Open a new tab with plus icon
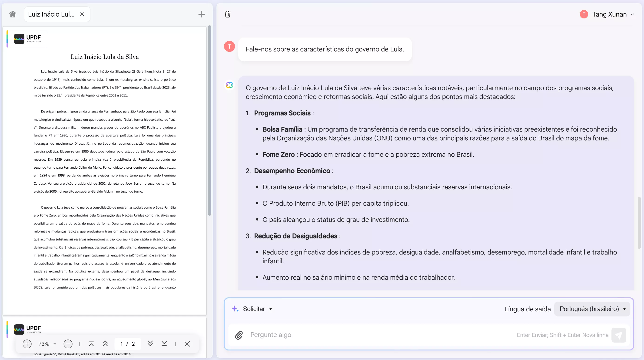Viewport: 644px width, 360px height. [201, 14]
